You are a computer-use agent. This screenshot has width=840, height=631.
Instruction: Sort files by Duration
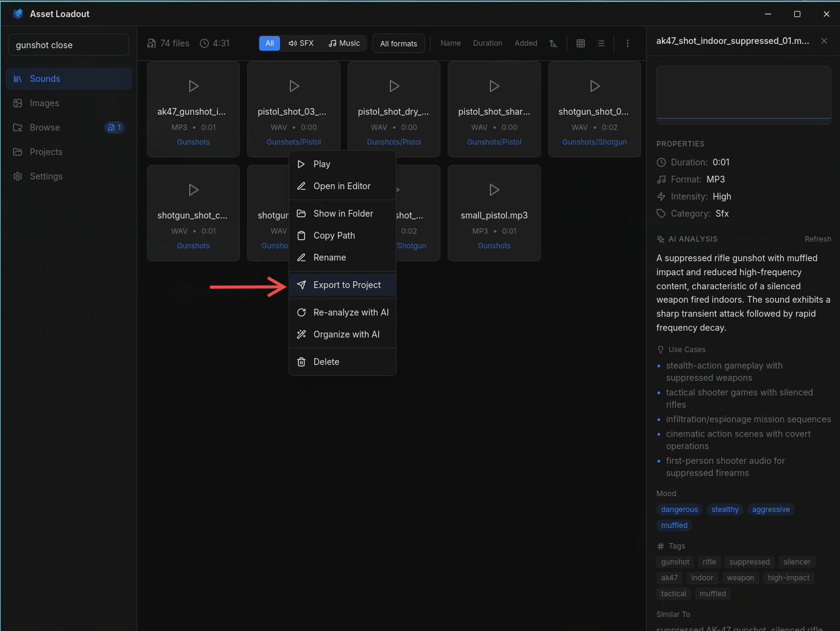point(487,43)
